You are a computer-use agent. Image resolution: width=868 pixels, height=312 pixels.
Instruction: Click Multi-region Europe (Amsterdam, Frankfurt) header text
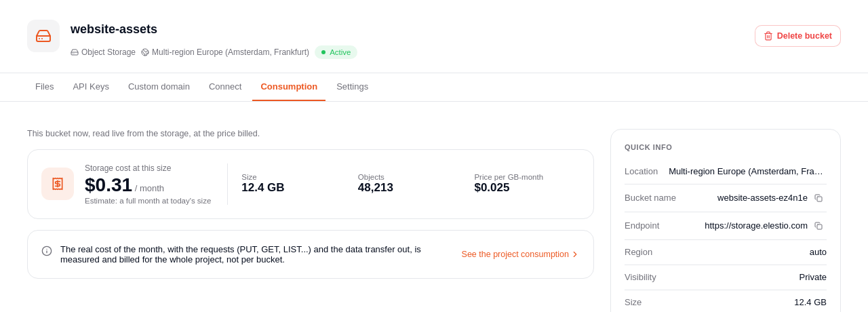231,52
